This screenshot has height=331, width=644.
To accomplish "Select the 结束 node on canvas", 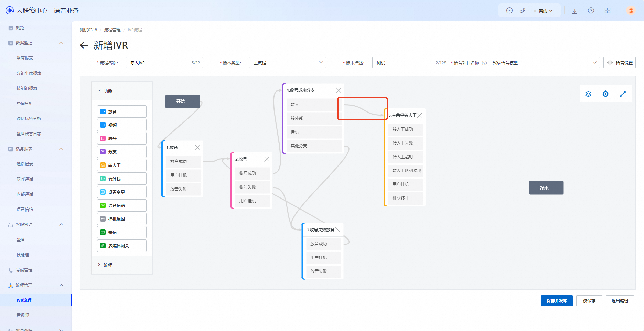I will coord(546,188).
